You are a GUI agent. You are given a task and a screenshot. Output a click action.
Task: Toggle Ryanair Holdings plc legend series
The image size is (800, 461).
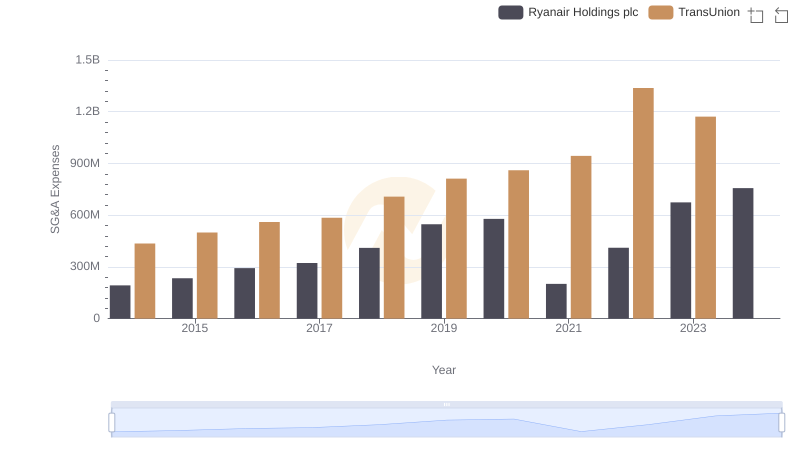568,12
